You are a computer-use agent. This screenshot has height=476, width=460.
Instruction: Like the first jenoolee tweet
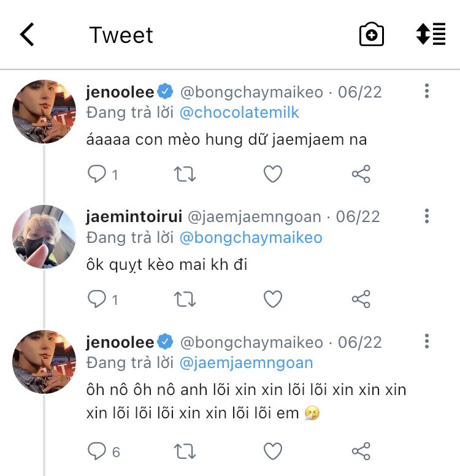pos(272,174)
